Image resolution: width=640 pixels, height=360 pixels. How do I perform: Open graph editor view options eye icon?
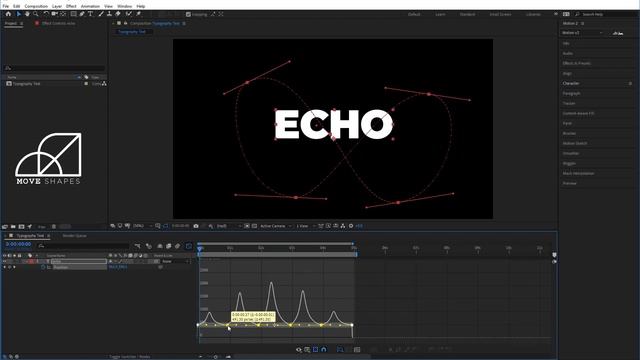click(x=299, y=349)
